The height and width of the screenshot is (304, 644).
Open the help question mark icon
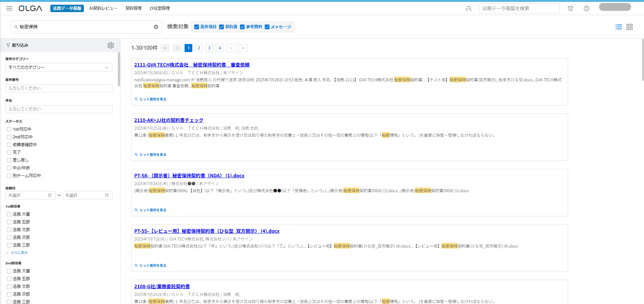pyautogui.click(x=587, y=8)
